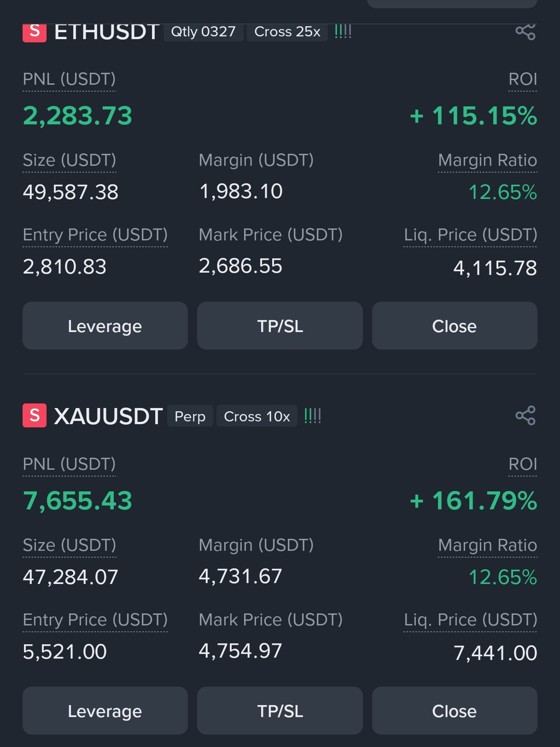Close the ETHUSDT position
The image size is (560, 747).
[x=455, y=326]
